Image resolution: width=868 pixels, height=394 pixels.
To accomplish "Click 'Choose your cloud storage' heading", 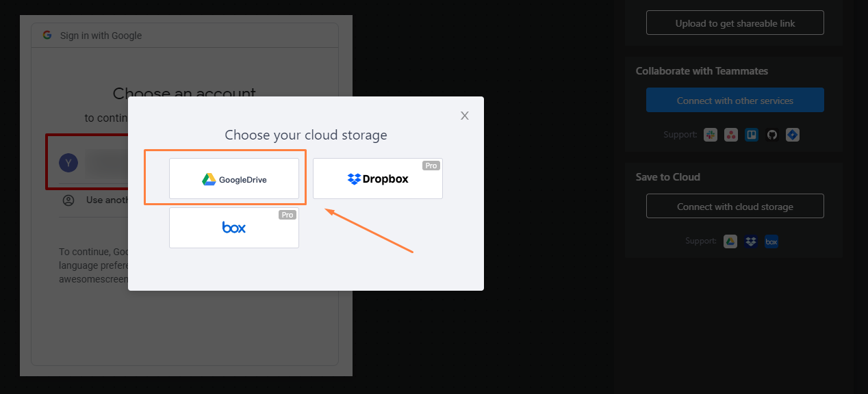I will [306, 135].
